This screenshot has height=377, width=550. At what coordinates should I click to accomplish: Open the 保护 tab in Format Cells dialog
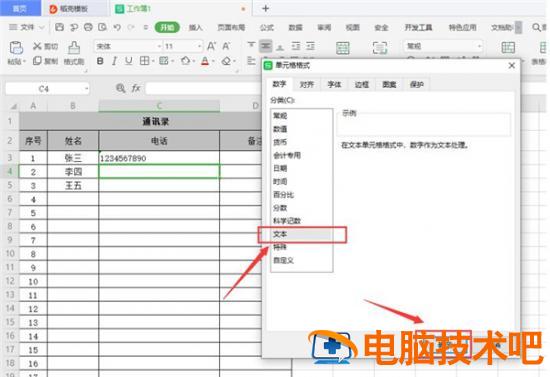click(x=417, y=84)
